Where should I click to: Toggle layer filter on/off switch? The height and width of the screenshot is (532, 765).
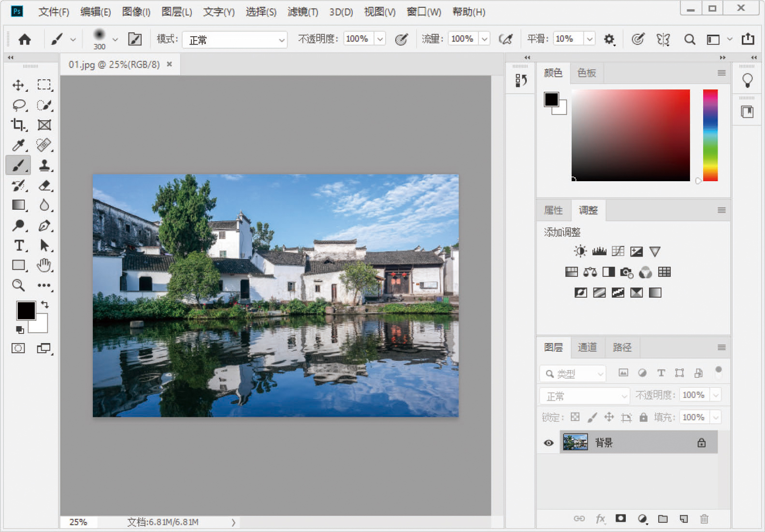click(719, 372)
